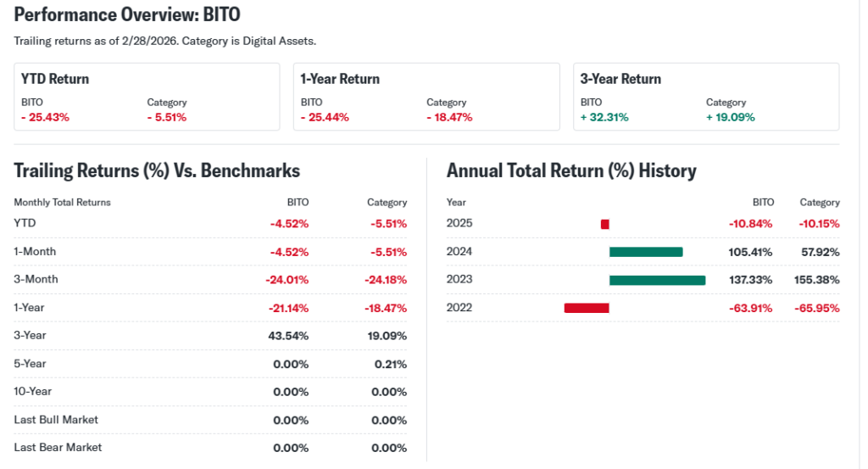Image resolution: width=868 pixels, height=469 pixels.
Task: Click the BITO 3-Year value 43.54%
Action: [288, 336]
